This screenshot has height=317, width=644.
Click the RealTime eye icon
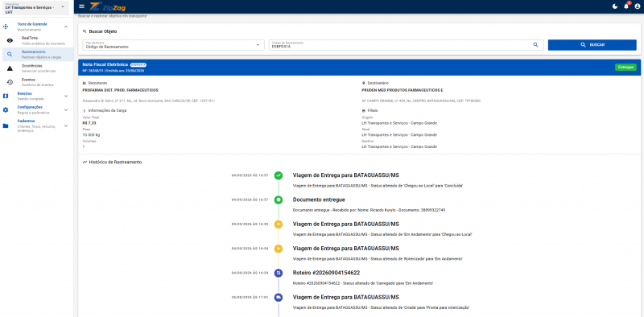10,40
